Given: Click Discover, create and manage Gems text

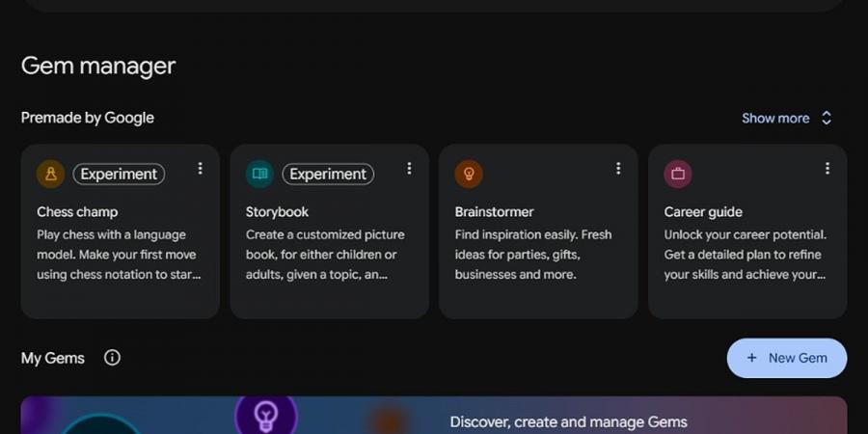Looking at the screenshot, I should point(568,422).
